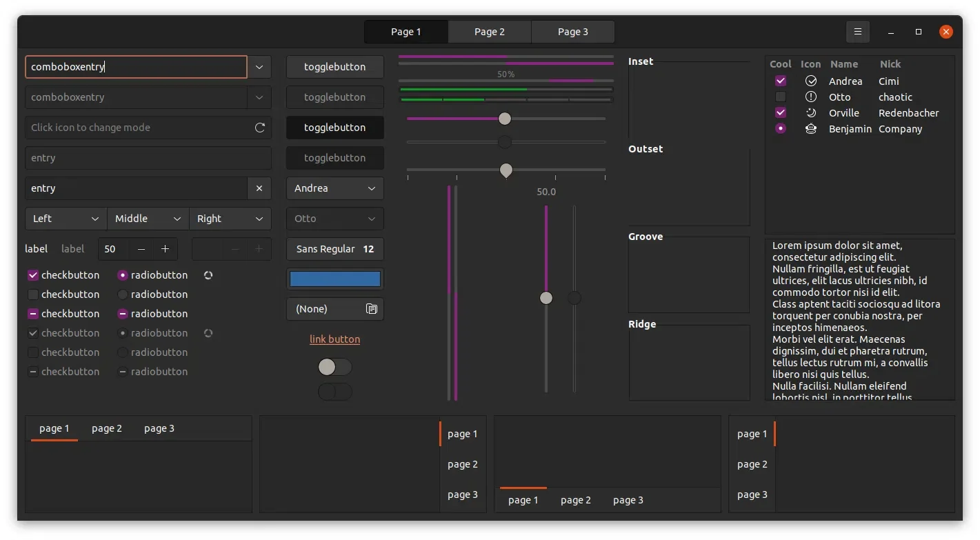Viewport: 980px width, 540px height.
Task: Click Benjamin's monkey icon in the list
Action: tap(810, 129)
